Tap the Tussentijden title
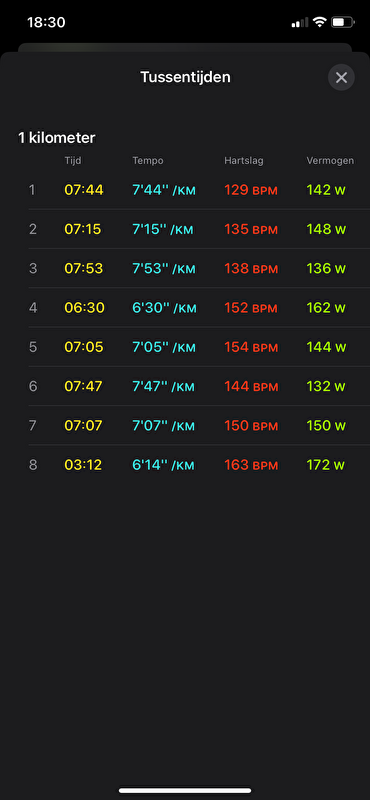Viewport: 370px width, 800px height. pos(185,77)
